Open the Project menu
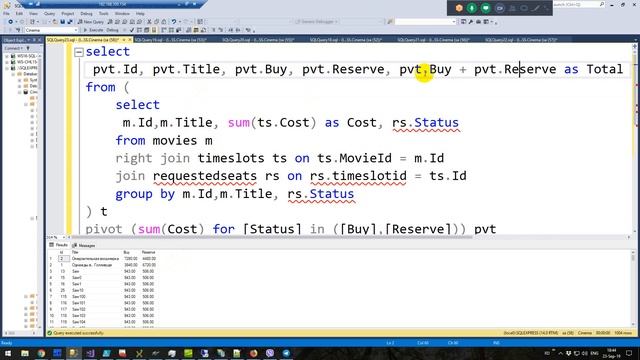Viewport: 640px width, 360px height. click(68, 13)
